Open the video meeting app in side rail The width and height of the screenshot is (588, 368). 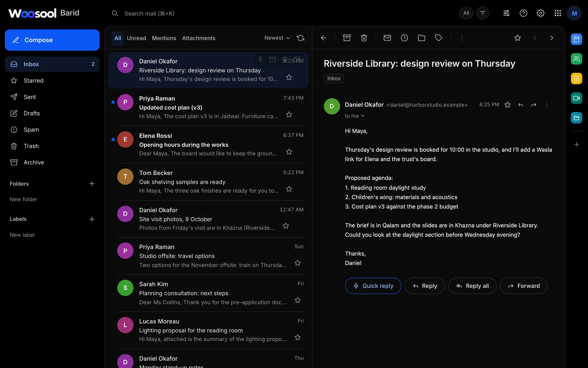577,98
